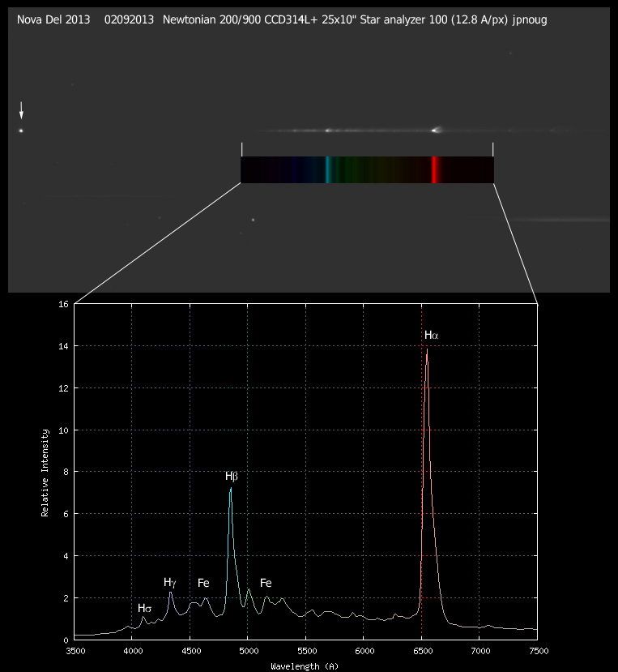
Task: Click the top of the H-beta peak curve
Action: pyautogui.click(x=231, y=489)
